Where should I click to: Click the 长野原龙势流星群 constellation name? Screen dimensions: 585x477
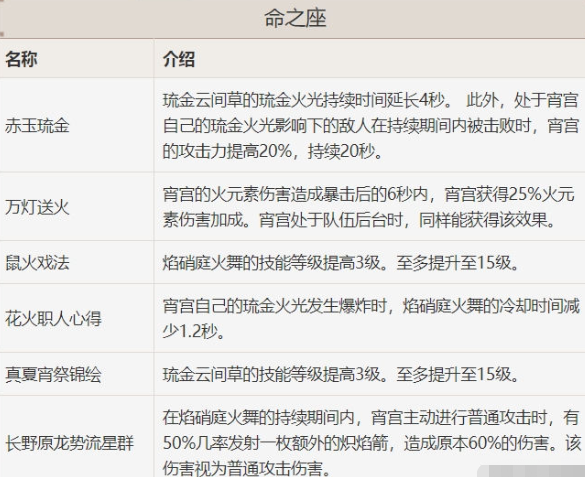69,443
